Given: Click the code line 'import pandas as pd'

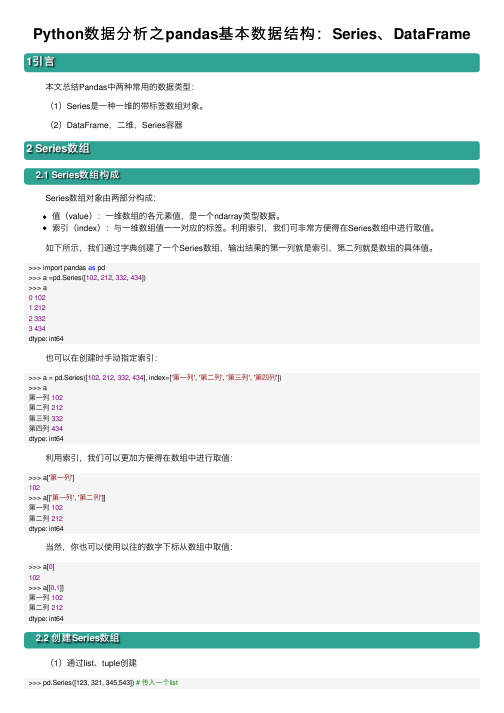Looking at the screenshot, I should 67,267.
